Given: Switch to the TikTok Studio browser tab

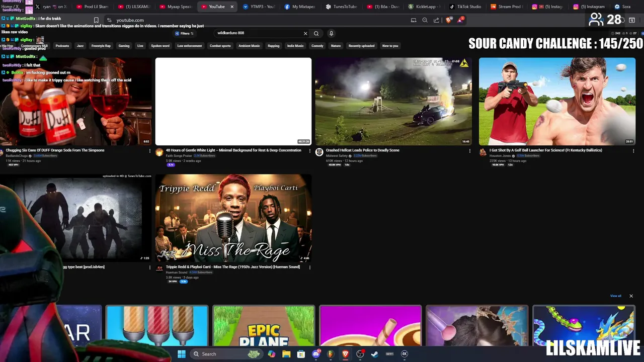Looking at the screenshot, I should point(465,7).
